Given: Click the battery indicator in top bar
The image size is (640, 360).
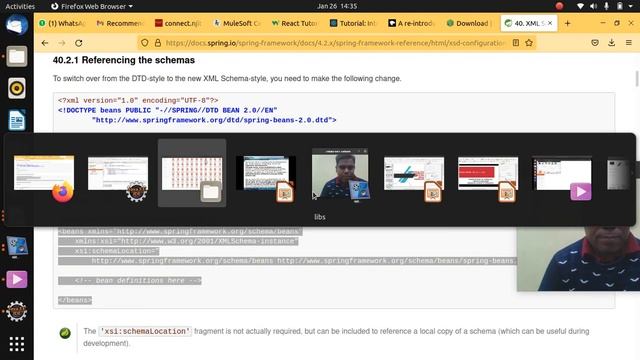Looking at the screenshot, I should [x=620, y=6].
